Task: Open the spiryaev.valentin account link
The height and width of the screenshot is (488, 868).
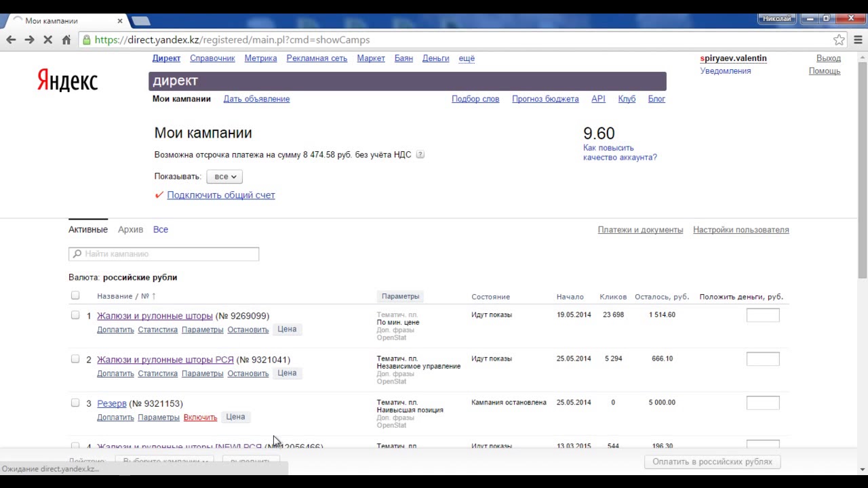Action: click(x=734, y=58)
